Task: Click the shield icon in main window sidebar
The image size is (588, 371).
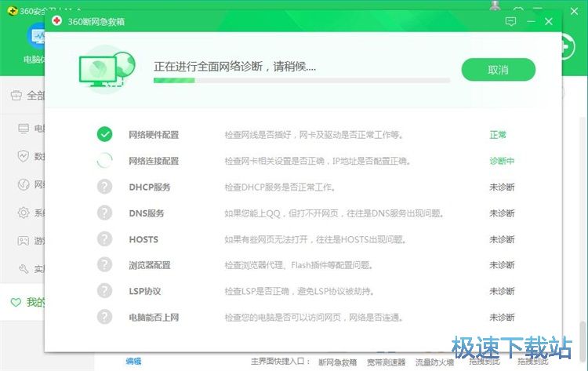Action: click(x=24, y=155)
